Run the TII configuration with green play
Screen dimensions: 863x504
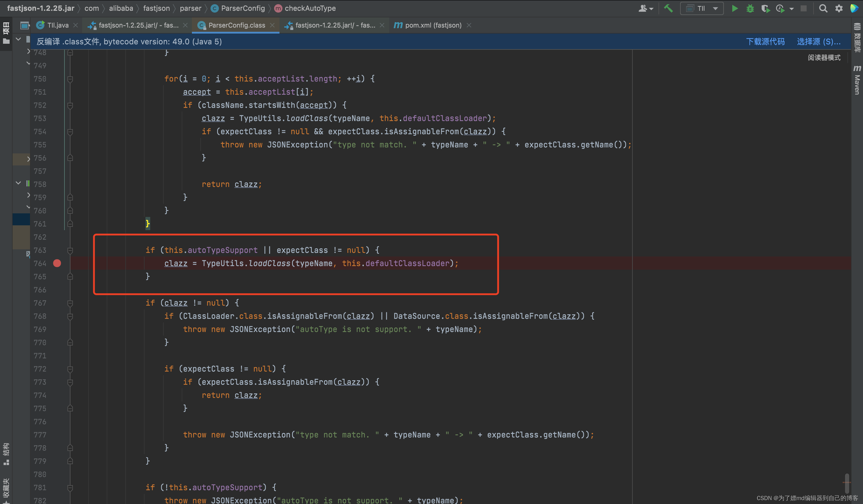point(735,8)
